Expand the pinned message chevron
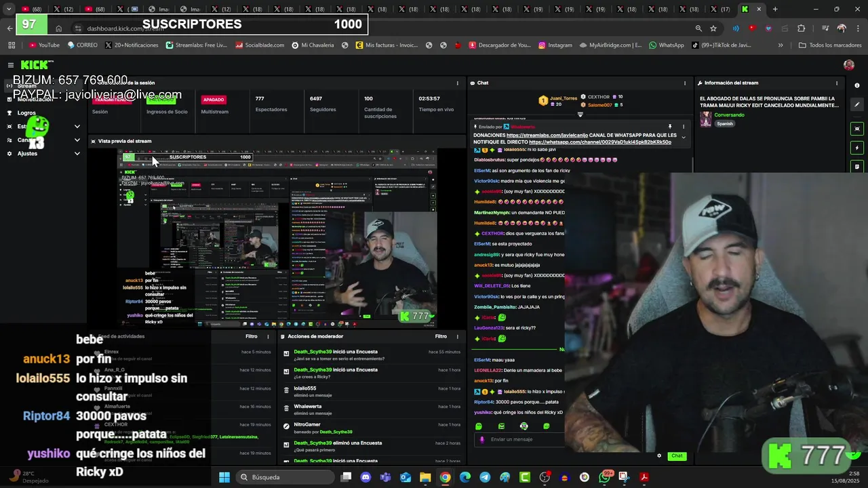 684,138
